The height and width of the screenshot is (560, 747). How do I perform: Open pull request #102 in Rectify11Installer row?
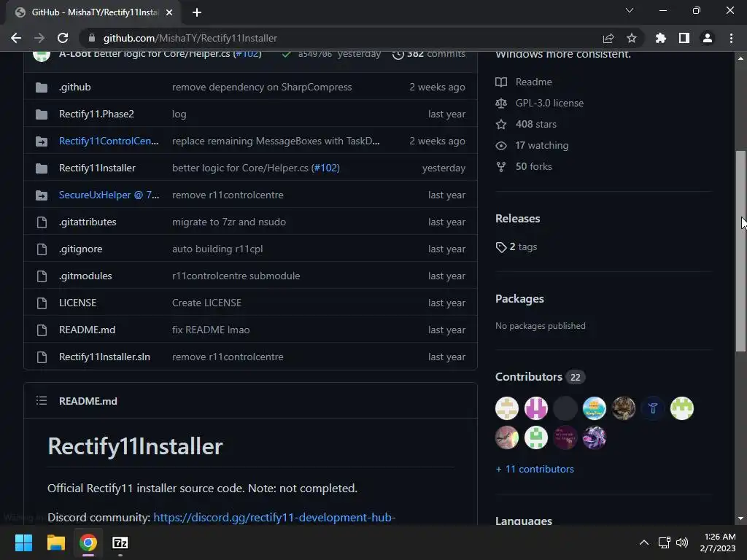(x=326, y=168)
